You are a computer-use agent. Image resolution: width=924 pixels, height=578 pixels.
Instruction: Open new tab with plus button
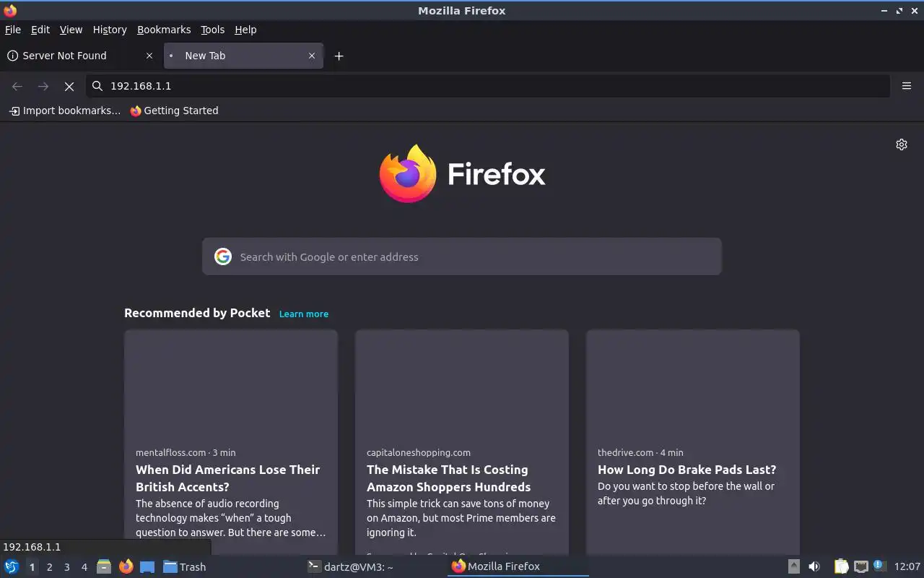[x=339, y=56]
